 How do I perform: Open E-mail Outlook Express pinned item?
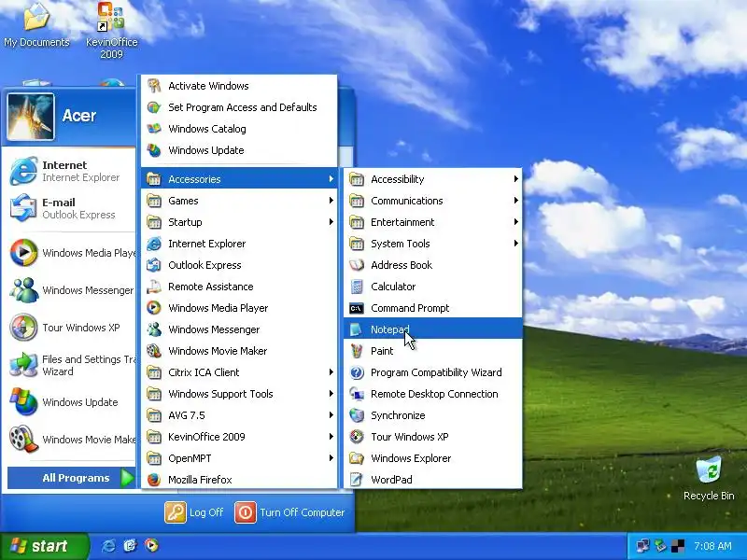tap(72, 208)
